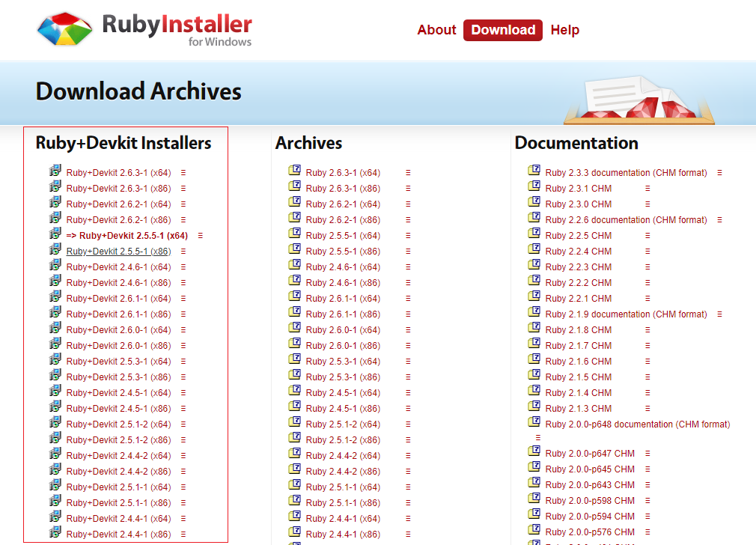Click the RubyInstaller gem logo
Screen dimensions: 756x545
[x=64, y=29]
